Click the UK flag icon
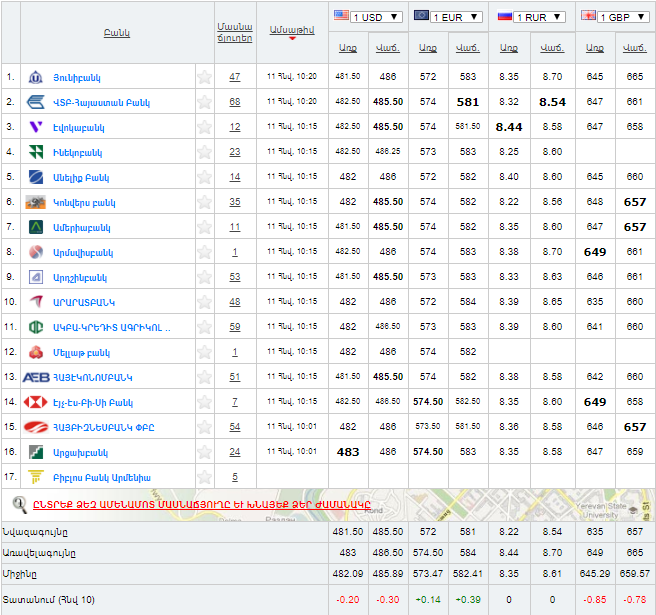The image size is (656, 615). tap(588, 16)
